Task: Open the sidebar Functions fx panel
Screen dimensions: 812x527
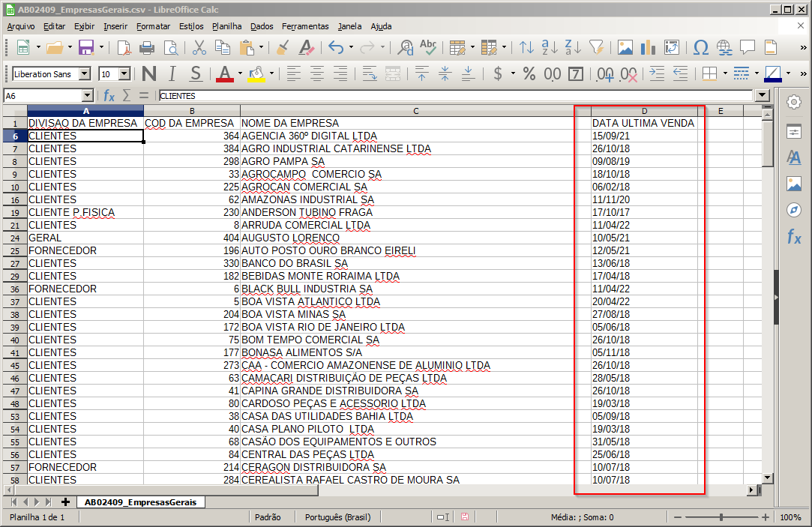Action: [794, 237]
